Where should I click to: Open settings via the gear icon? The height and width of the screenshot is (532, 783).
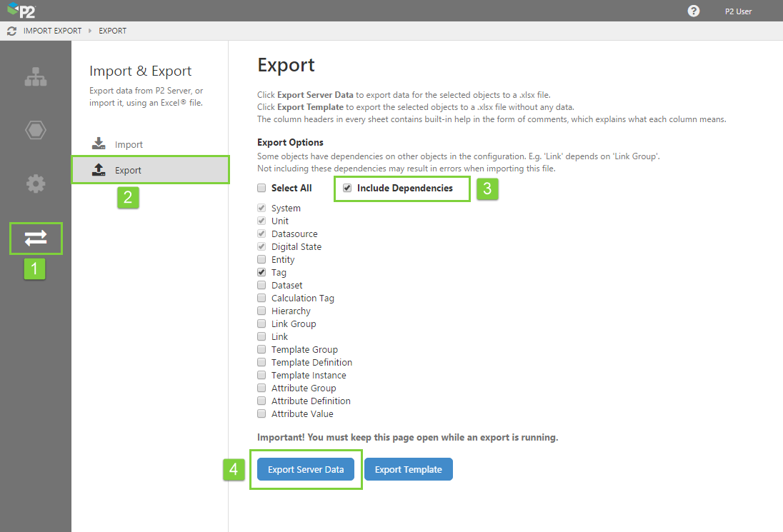pyautogui.click(x=35, y=184)
